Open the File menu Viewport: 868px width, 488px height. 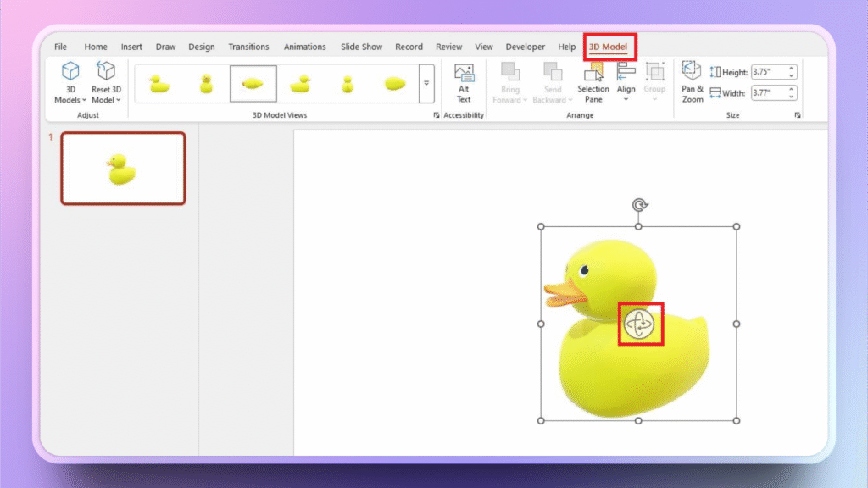(x=61, y=47)
